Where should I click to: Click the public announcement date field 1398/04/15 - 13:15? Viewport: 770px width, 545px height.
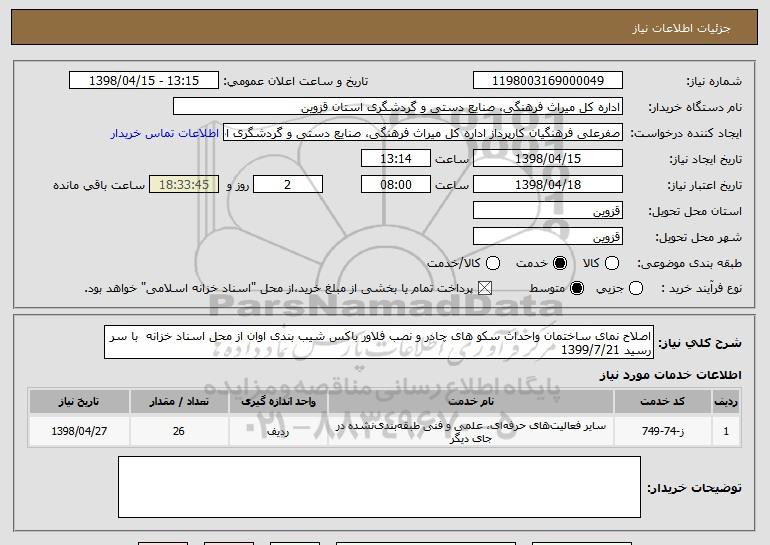[144, 81]
